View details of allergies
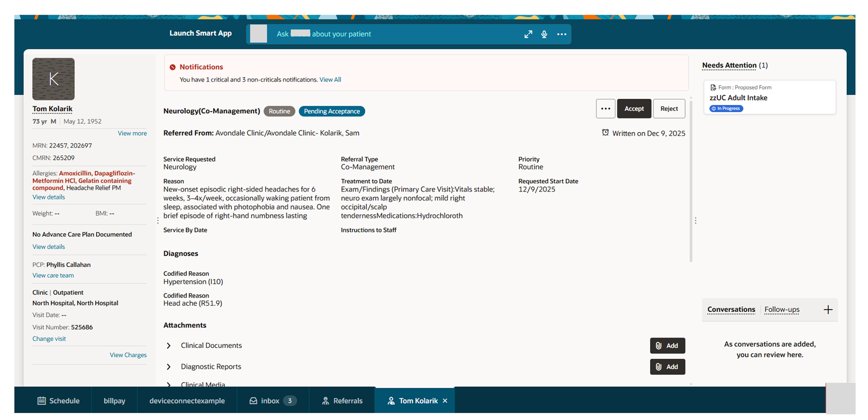The image size is (868, 420). (x=49, y=197)
